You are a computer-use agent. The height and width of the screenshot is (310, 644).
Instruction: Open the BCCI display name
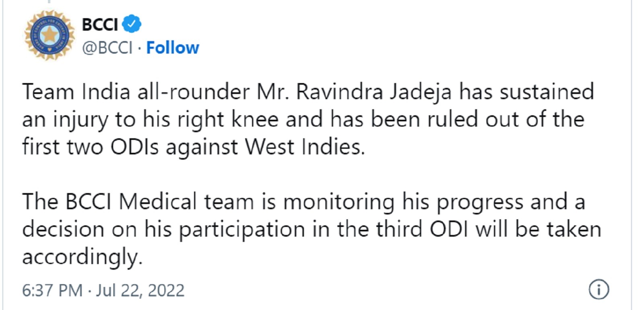100,24
